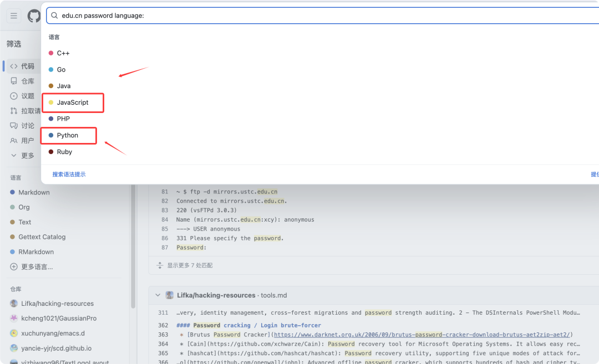Click the discussion bubble icon beside 讨论
599x364 pixels.
click(x=14, y=126)
